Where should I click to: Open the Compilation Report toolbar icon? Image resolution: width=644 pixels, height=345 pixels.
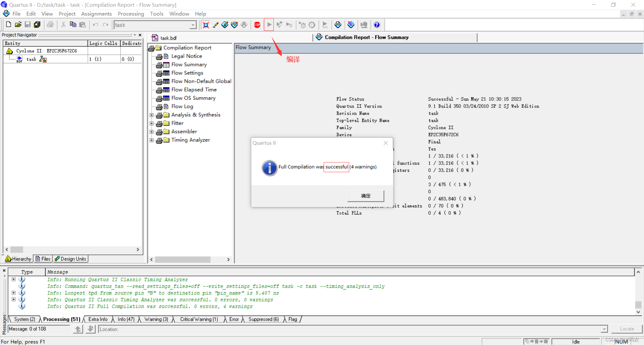coord(338,25)
